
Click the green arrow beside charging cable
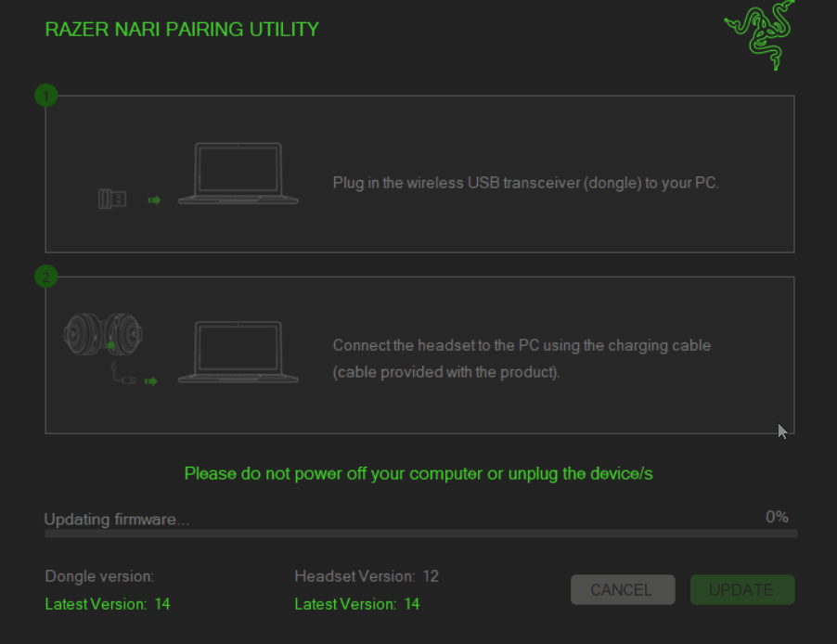click(x=151, y=381)
